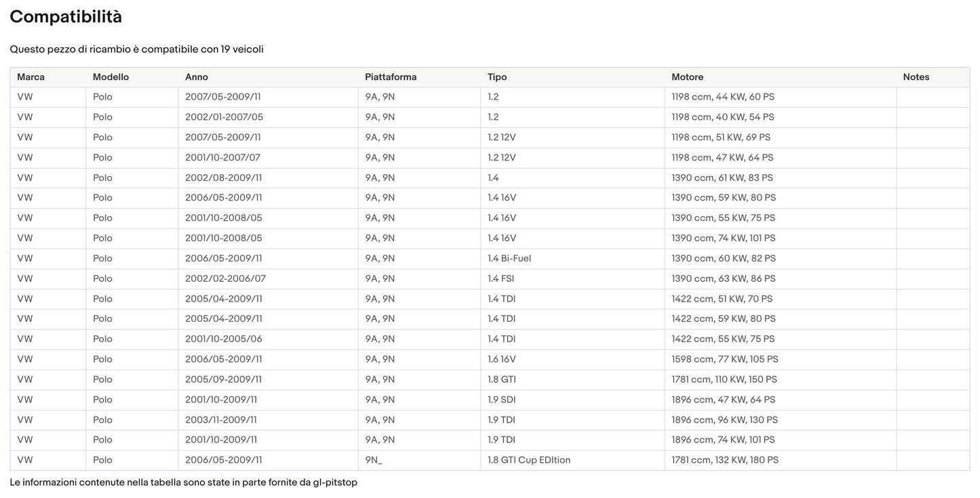Click the 2002/01-2007/05 year cell
This screenshot has width=980, height=498.
(x=224, y=117)
